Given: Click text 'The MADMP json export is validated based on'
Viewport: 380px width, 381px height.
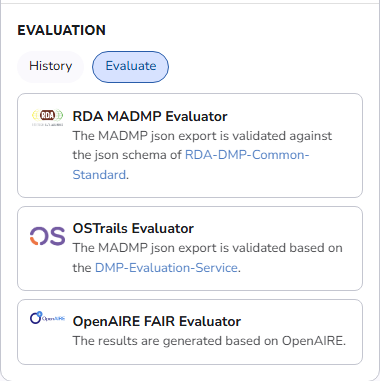Looking at the screenshot, I should click(207, 248).
